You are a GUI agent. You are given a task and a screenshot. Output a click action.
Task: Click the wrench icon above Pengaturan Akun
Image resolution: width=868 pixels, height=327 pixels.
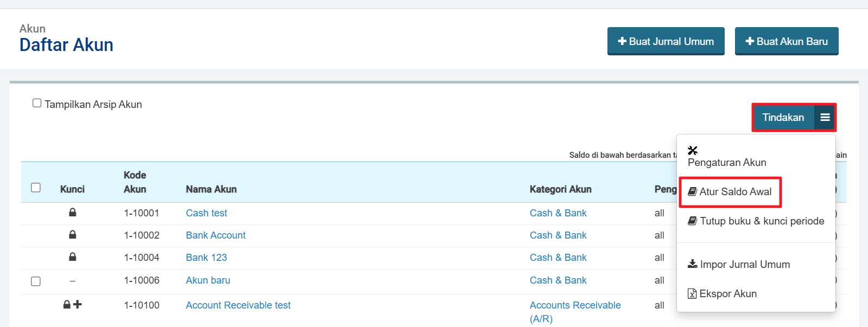693,150
